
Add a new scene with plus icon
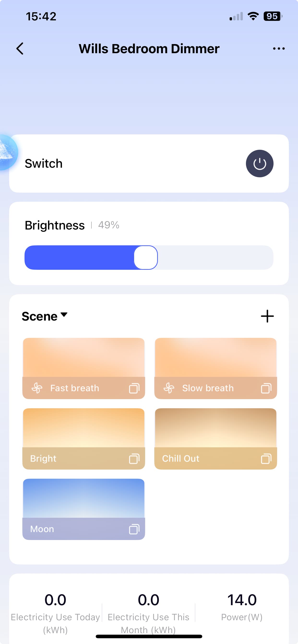tap(267, 316)
